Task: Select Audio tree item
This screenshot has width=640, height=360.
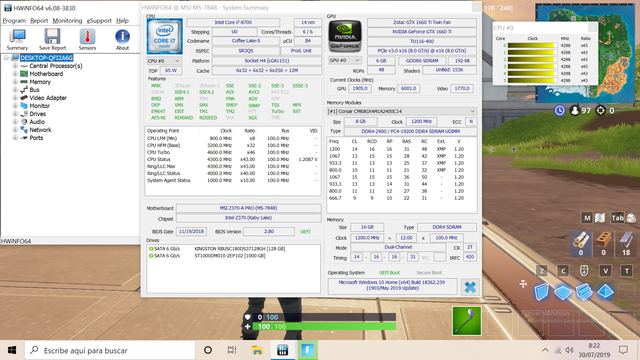Action: (37, 122)
